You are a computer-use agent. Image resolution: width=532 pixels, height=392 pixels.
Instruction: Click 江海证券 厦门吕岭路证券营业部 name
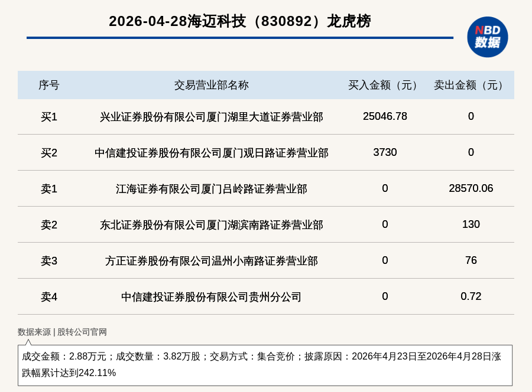coord(212,189)
